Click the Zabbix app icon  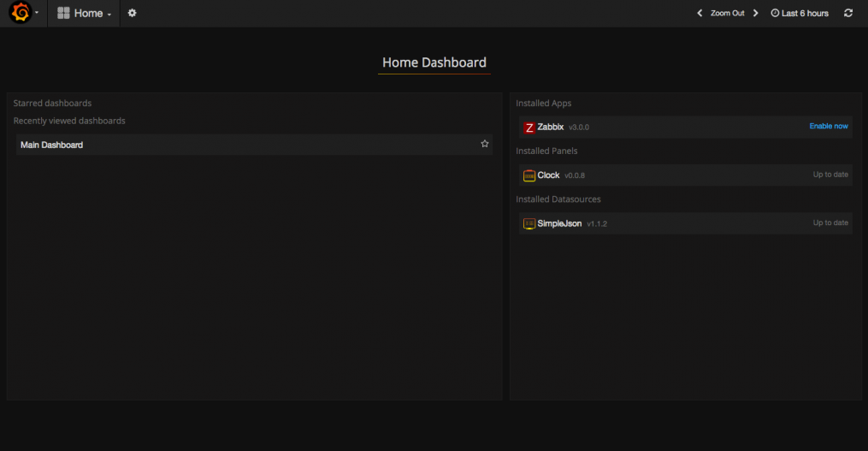(x=529, y=128)
